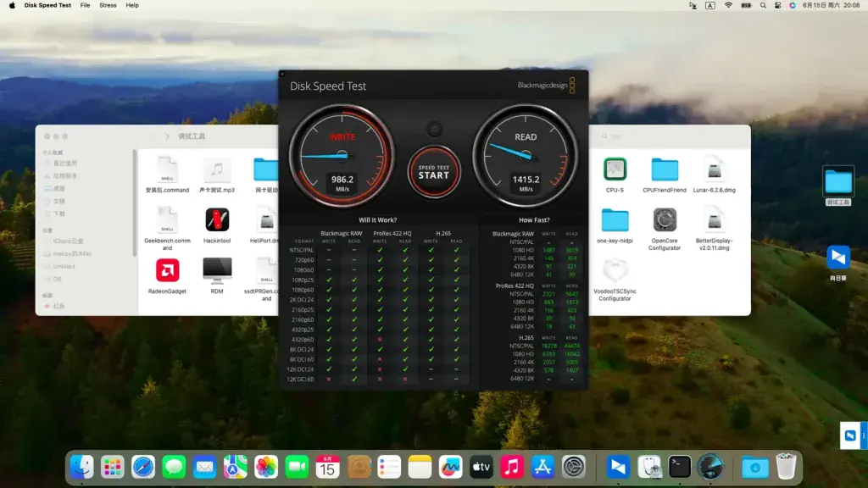The height and width of the screenshot is (488, 868).
Task: Click the Finder forward chevron
Action: pyautogui.click(x=167, y=136)
